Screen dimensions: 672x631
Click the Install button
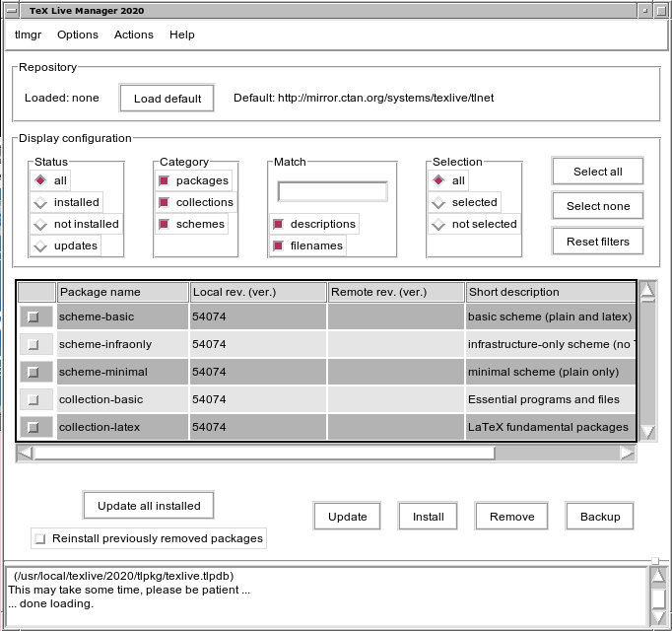pos(428,516)
